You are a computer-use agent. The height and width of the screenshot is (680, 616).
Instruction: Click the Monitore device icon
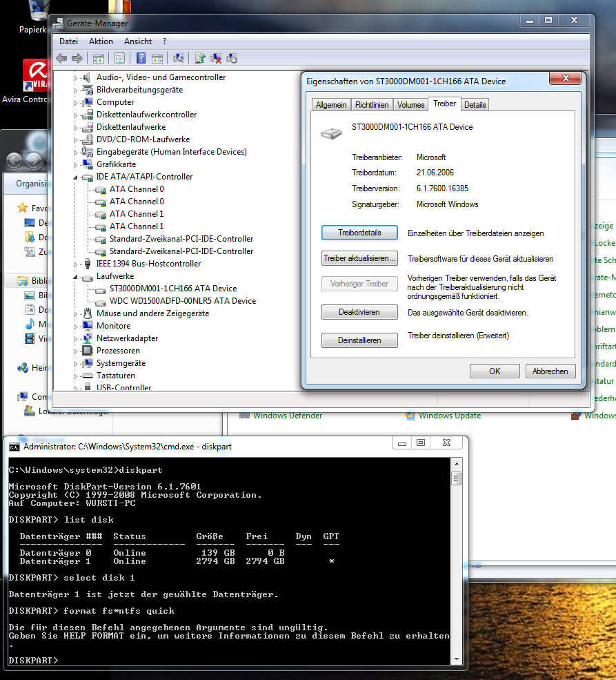tap(88, 326)
